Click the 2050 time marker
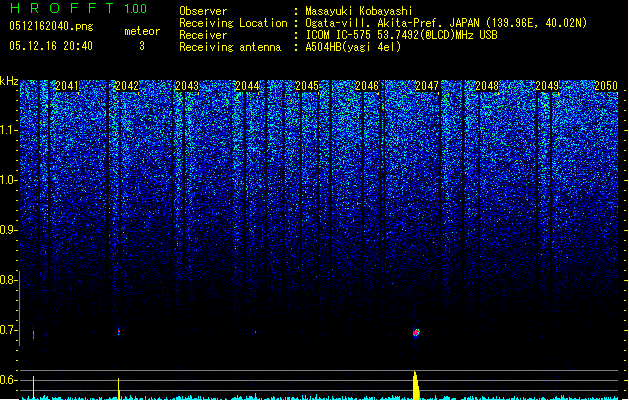The image size is (629, 400). (x=606, y=86)
